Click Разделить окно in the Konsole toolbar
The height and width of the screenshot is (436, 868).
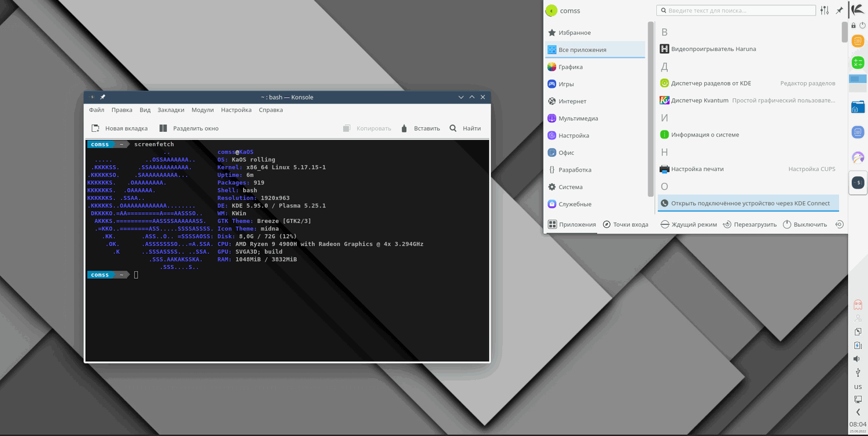click(x=189, y=128)
